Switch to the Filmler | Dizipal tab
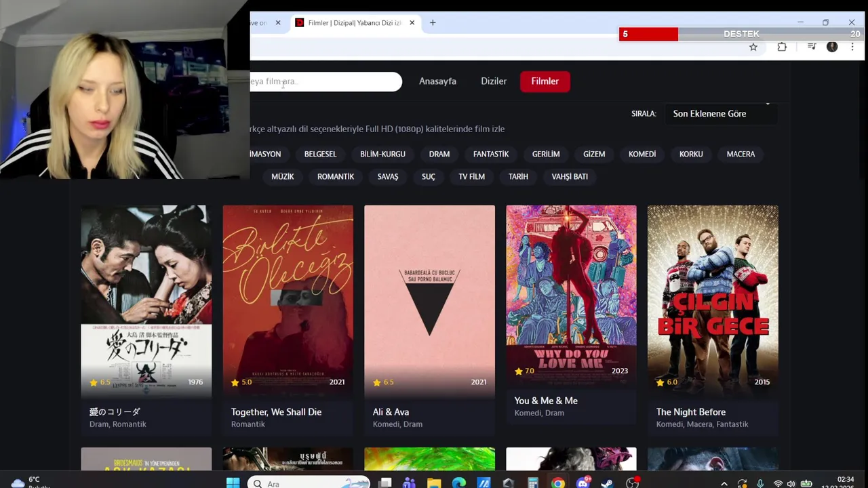 click(355, 22)
